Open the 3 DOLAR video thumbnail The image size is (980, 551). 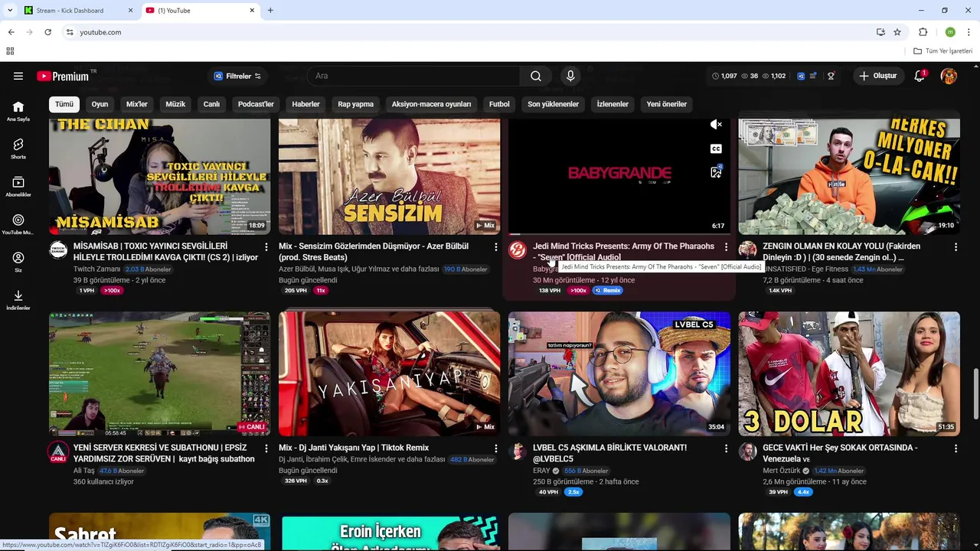coord(848,373)
